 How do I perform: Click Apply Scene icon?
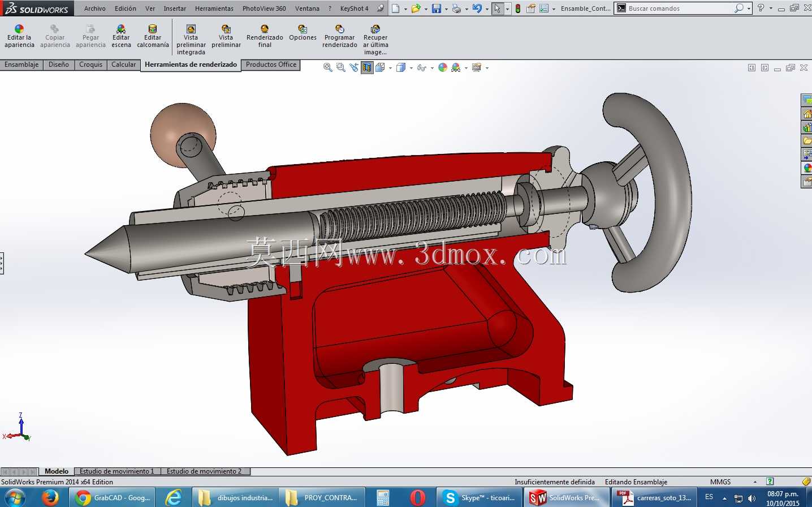[456, 67]
